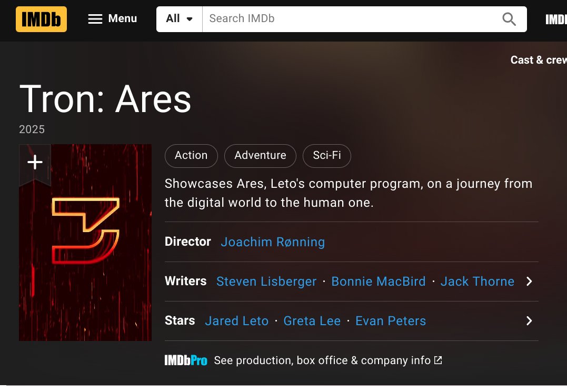
Task: Open the Tron: Ares poster image
Action: 85,243
